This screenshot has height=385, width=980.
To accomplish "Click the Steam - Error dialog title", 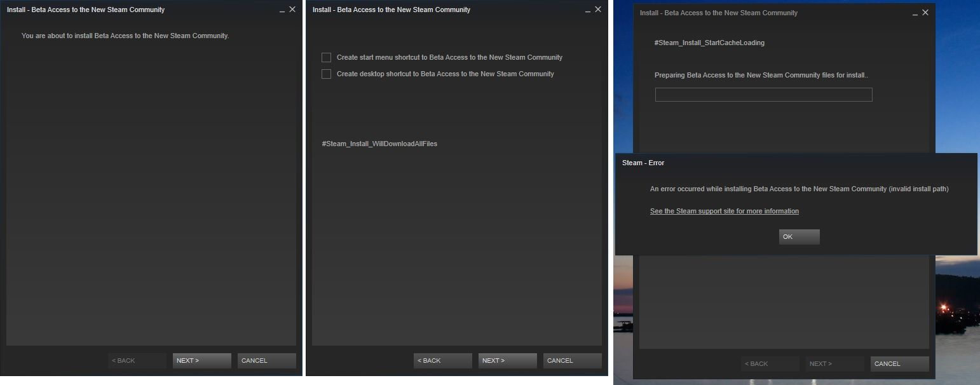I will pos(643,163).
